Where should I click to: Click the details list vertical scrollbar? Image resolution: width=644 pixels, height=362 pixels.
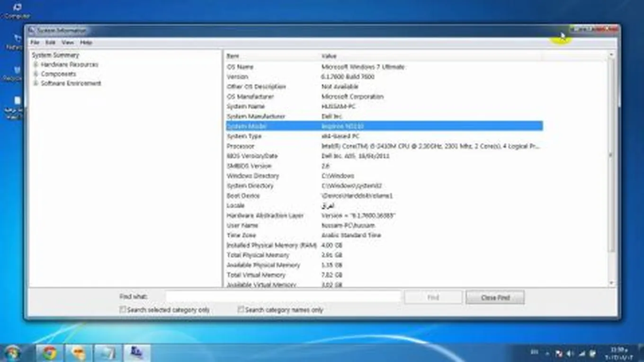(611, 156)
